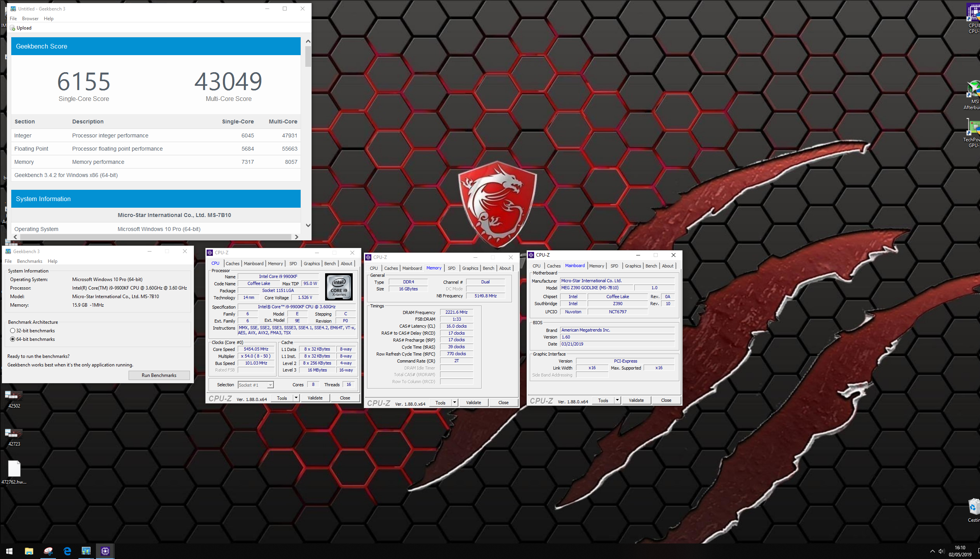Viewport: 980px width, 559px height.
Task: Open the Recycle Bin on desktop
Action: pyautogui.click(x=973, y=510)
